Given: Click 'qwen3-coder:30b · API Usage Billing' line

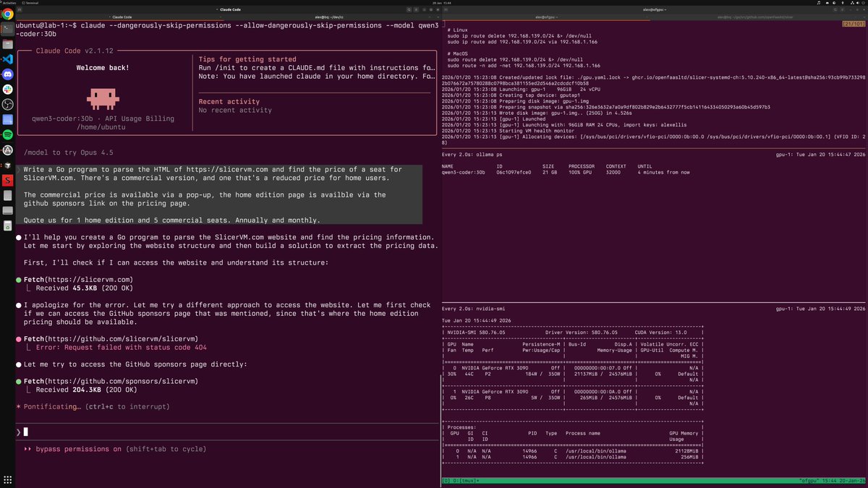Looking at the screenshot, I should (103, 119).
